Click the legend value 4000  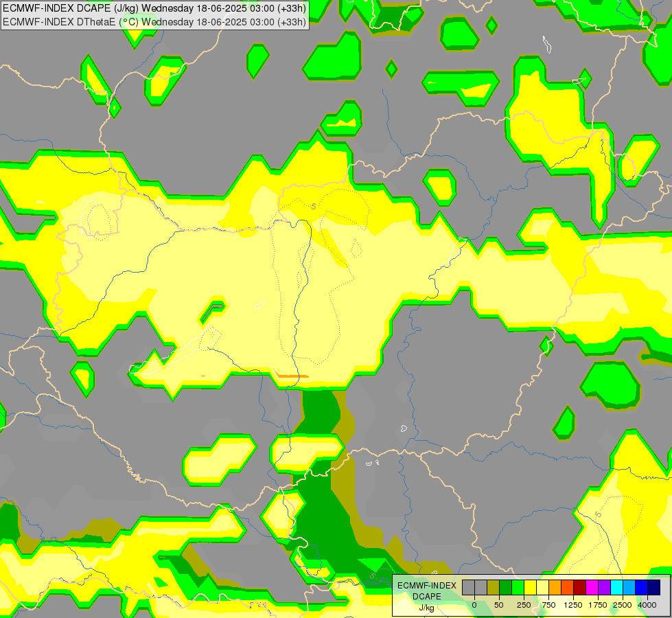pyautogui.click(x=647, y=605)
